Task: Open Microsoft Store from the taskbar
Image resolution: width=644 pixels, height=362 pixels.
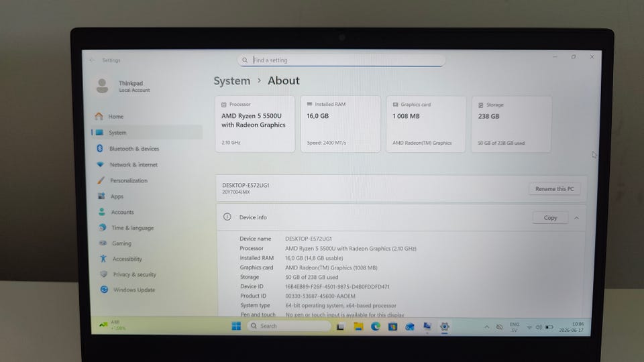Action: tap(392, 326)
